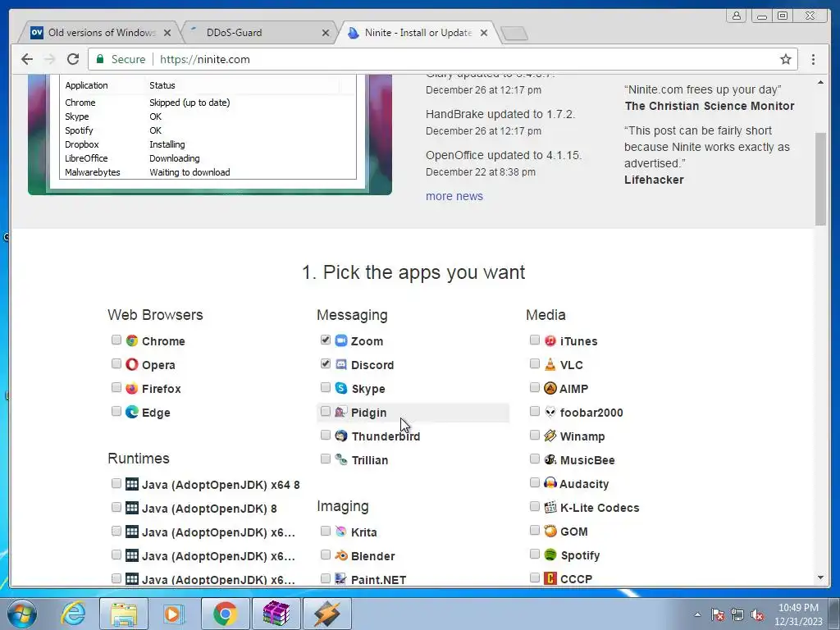The width and height of the screenshot is (840, 630).
Task: Show hidden icons in system tray
Action: (697, 614)
